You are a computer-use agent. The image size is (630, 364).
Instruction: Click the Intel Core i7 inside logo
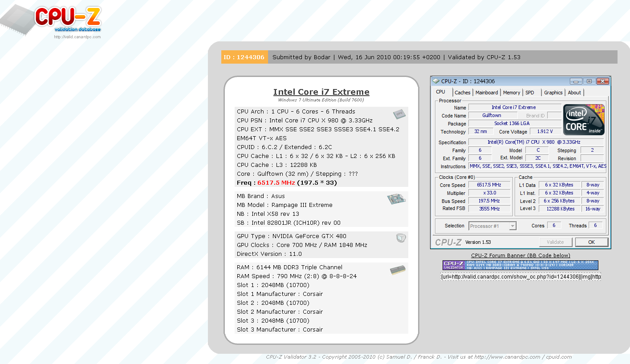(x=584, y=120)
